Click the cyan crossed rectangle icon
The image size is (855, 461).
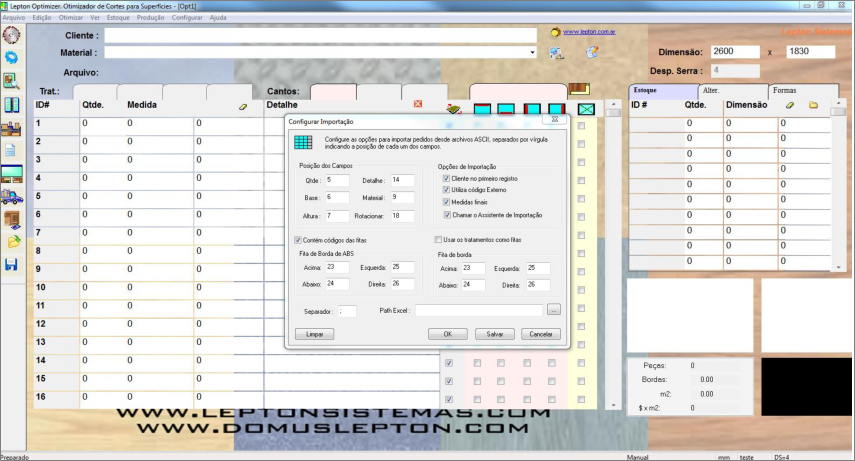pyautogui.click(x=586, y=110)
